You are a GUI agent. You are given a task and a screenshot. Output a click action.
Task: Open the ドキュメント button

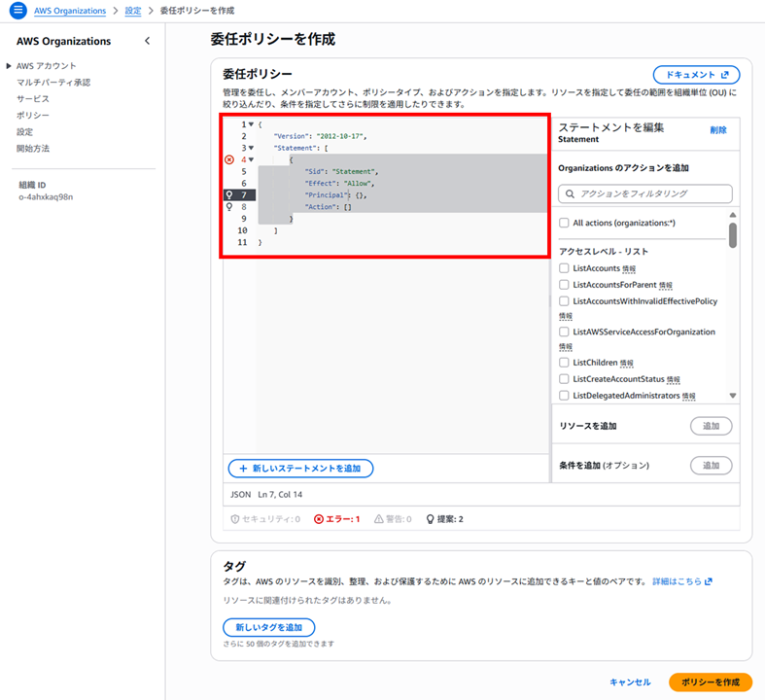tap(696, 75)
